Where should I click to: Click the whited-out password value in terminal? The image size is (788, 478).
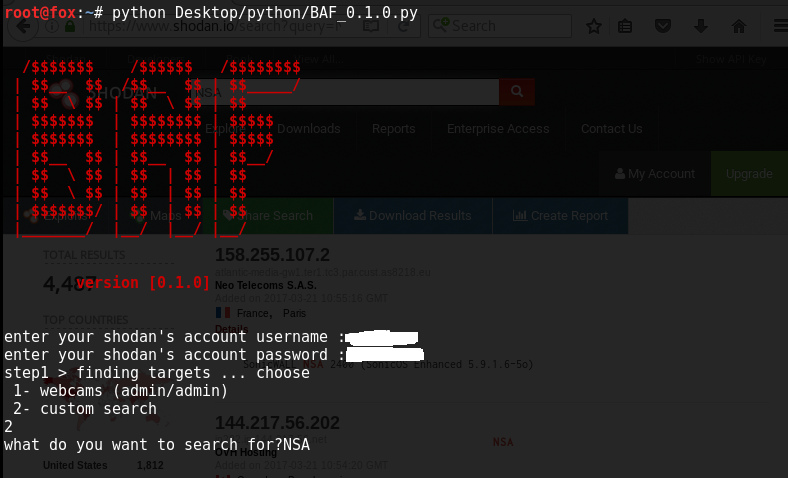[x=385, y=354]
